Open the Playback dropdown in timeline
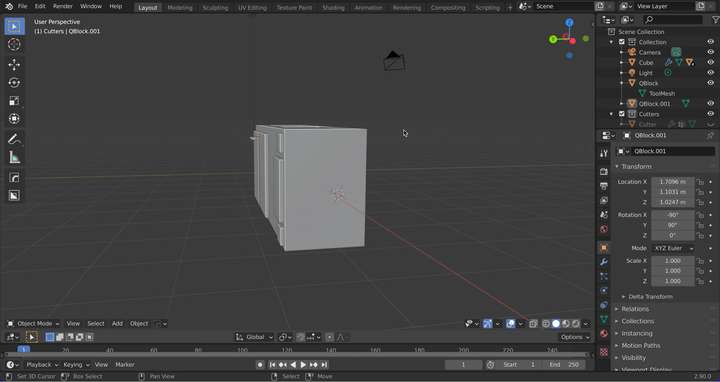The image size is (720, 382). 42,365
